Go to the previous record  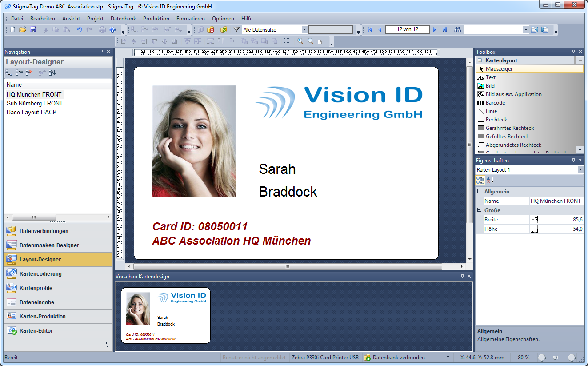point(380,30)
